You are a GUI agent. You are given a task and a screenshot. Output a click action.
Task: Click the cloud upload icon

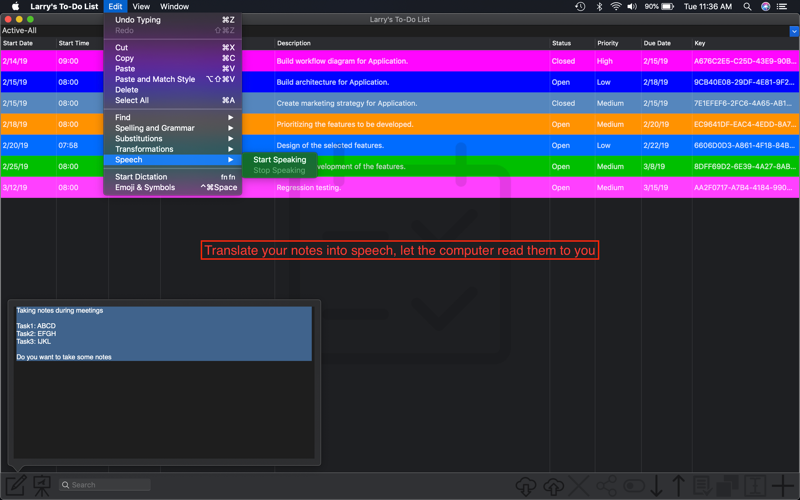(x=553, y=486)
